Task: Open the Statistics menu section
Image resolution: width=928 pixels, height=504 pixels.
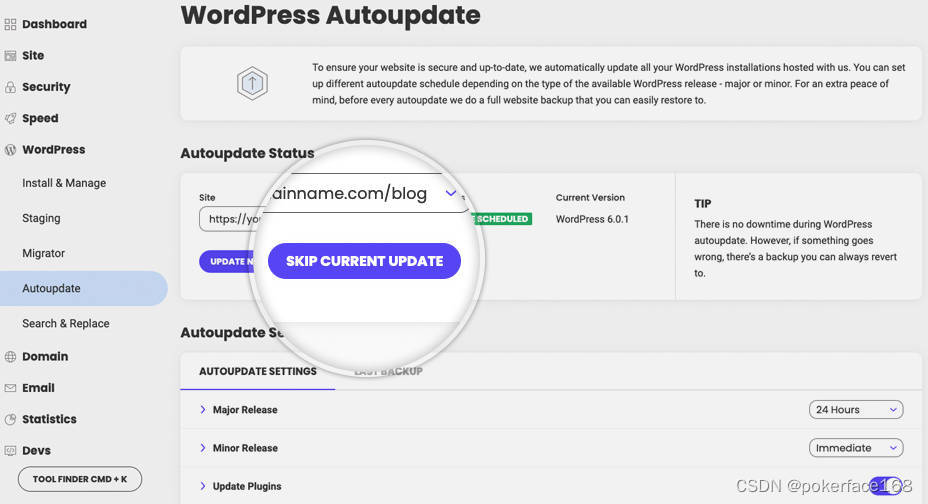Action: (49, 419)
